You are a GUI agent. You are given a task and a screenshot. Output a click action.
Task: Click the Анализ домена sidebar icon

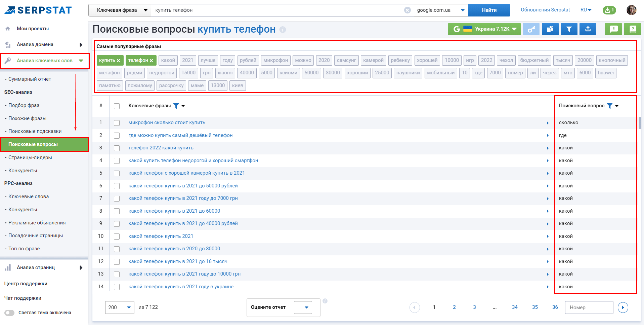point(8,44)
